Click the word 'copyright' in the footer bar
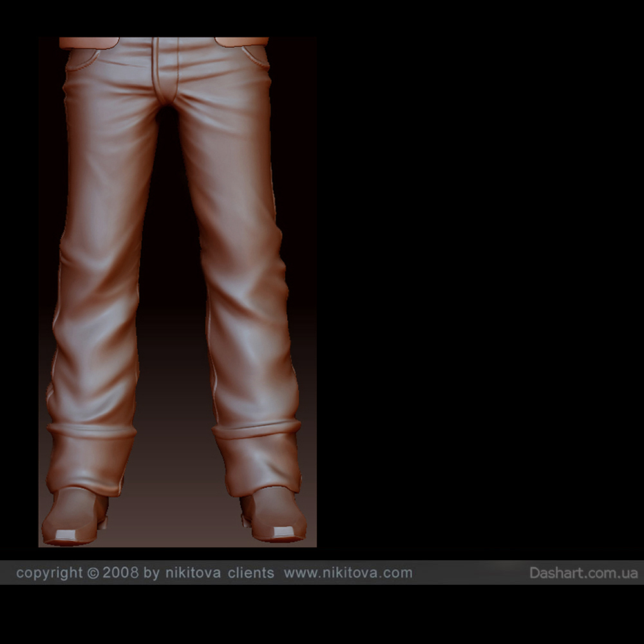This screenshot has width=644, height=644. pyautogui.click(x=50, y=573)
